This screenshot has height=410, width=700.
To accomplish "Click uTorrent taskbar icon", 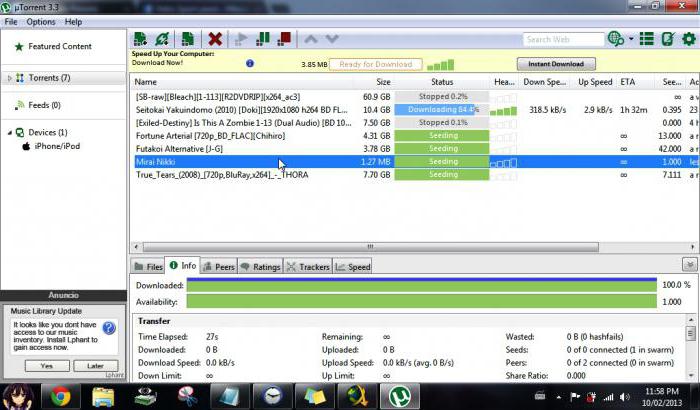I will pyautogui.click(x=399, y=396).
